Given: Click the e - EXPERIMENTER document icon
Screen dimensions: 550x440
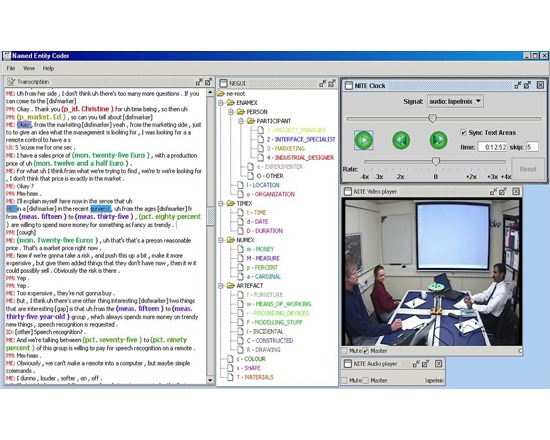Looking at the screenshot, I should pyautogui.click(x=250, y=167).
